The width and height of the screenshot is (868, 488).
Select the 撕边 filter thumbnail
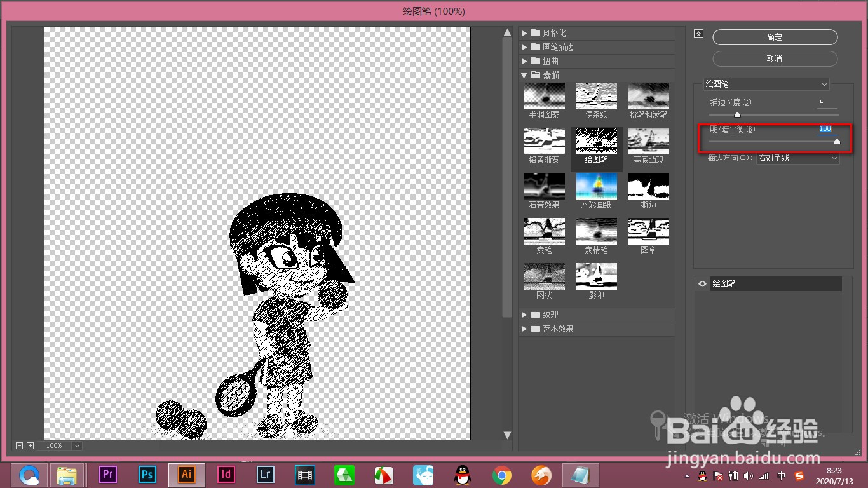point(648,186)
